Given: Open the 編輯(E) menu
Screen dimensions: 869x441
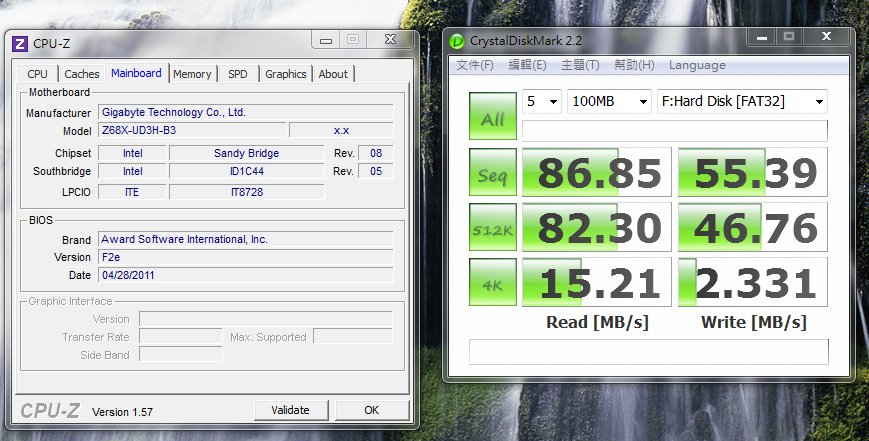Looking at the screenshot, I should point(528,65).
